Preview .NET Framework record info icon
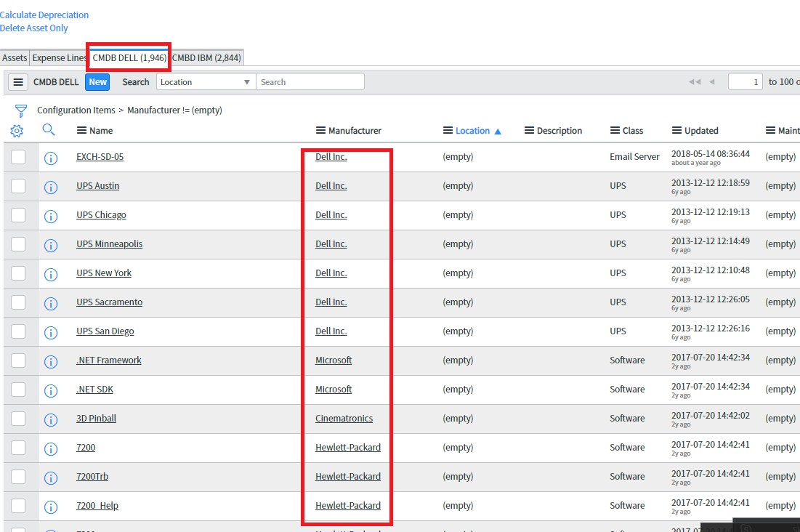 [x=51, y=362]
